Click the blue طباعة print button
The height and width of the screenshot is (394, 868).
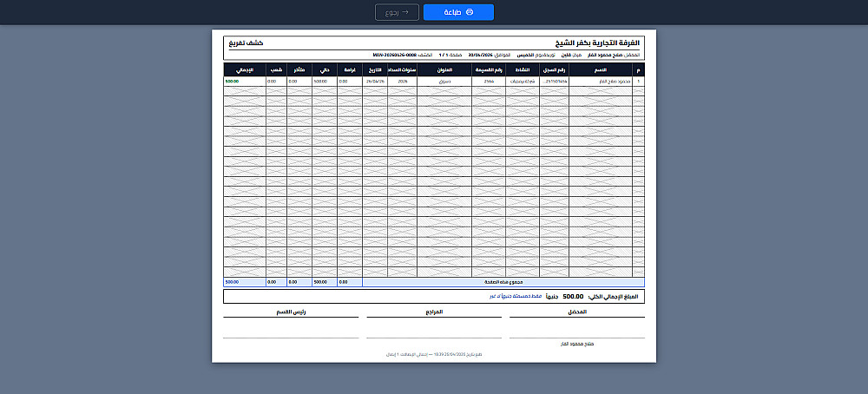pyautogui.click(x=458, y=12)
